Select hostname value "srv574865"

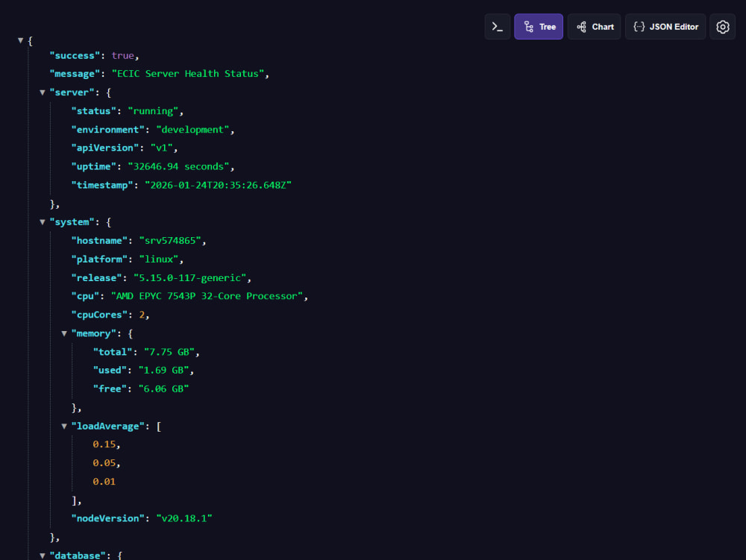(170, 241)
